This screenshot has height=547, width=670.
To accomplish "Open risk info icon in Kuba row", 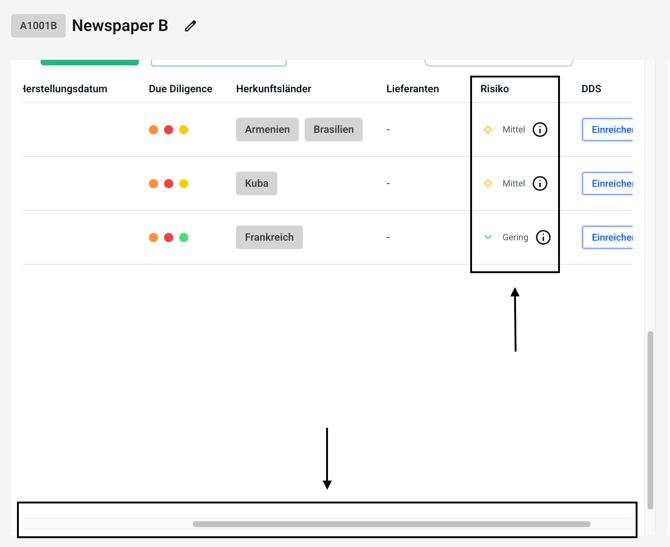I will coord(540,184).
